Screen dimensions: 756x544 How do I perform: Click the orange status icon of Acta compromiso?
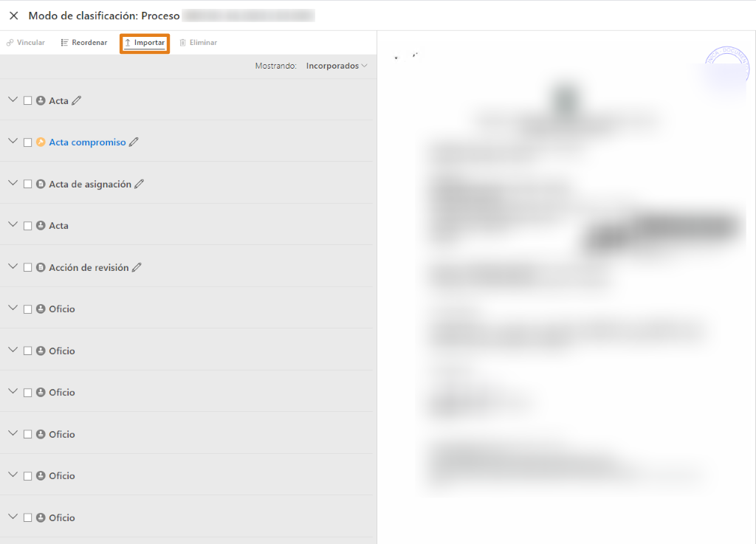[41, 142]
